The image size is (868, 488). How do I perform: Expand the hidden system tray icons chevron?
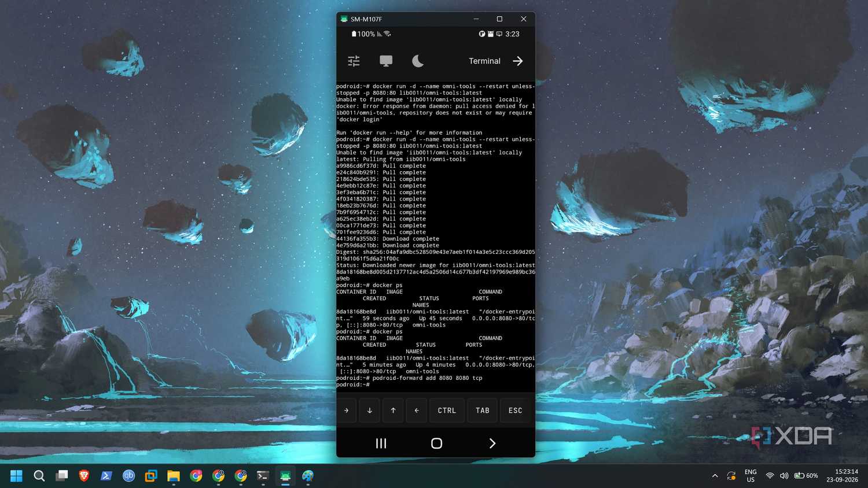pyautogui.click(x=715, y=476)
